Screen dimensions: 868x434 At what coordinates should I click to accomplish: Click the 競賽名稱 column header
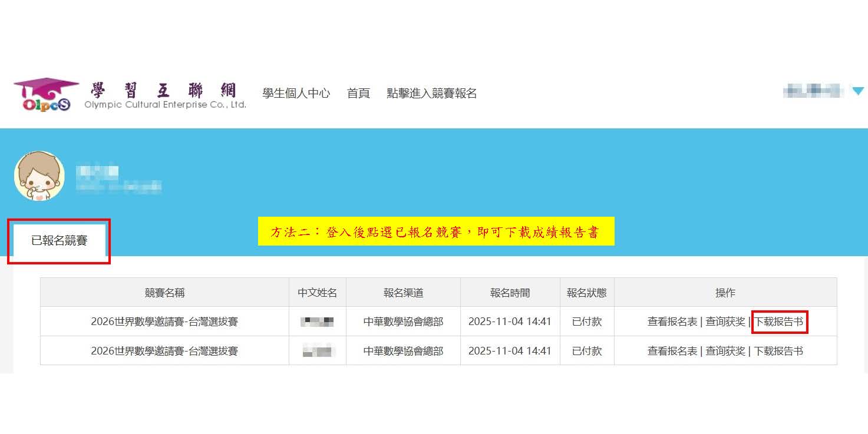(x=164, y=293)
